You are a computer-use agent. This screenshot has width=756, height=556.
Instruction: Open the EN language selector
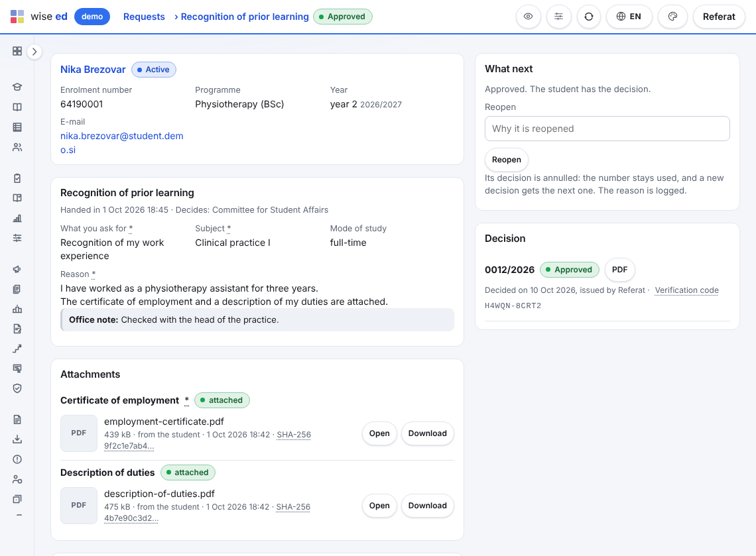[x=629, y=17]
